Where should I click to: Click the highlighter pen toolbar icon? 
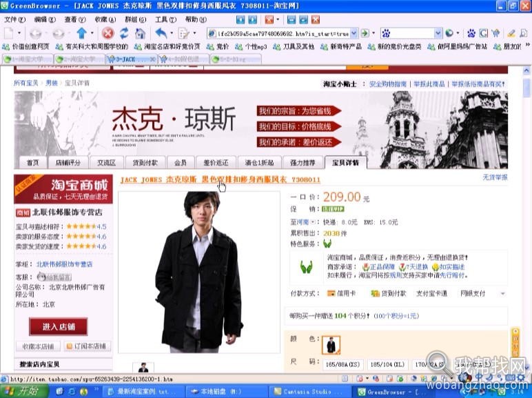(x=511, y=33)
